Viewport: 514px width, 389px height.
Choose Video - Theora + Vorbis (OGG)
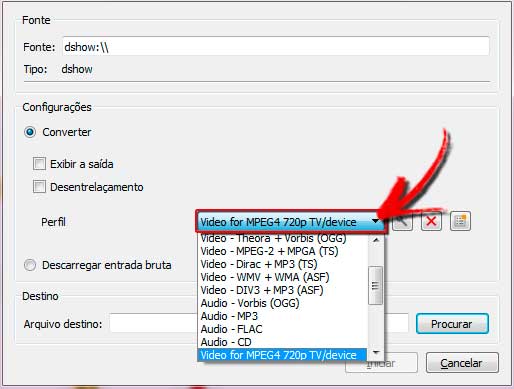[283, 238]
